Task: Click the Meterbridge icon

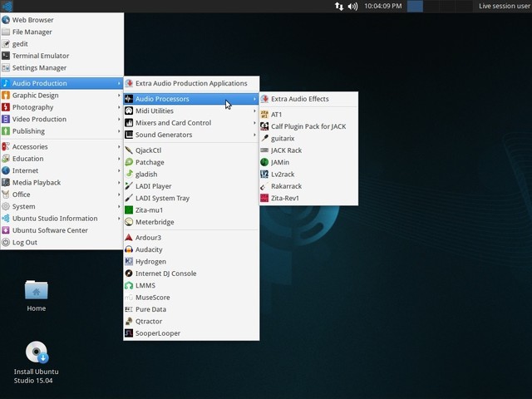Action: click(x=129, y=222)
